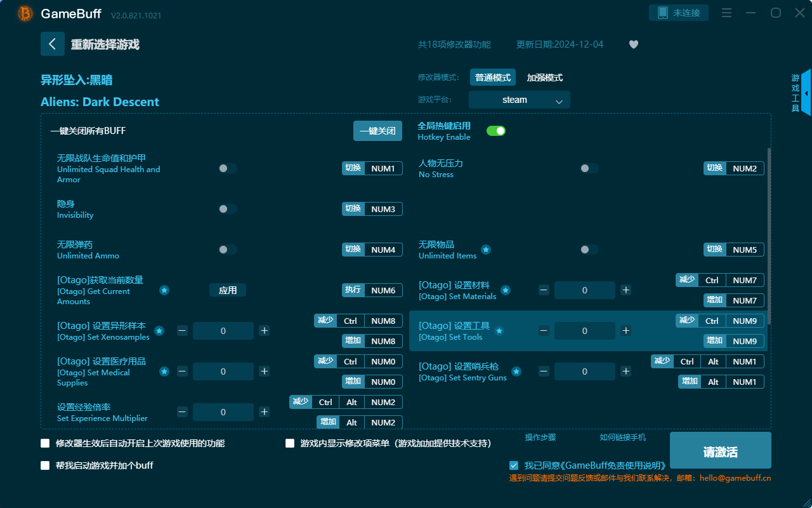Click the experience multiplier value input field
Screen dimensions: 812x508
(223, 411)
